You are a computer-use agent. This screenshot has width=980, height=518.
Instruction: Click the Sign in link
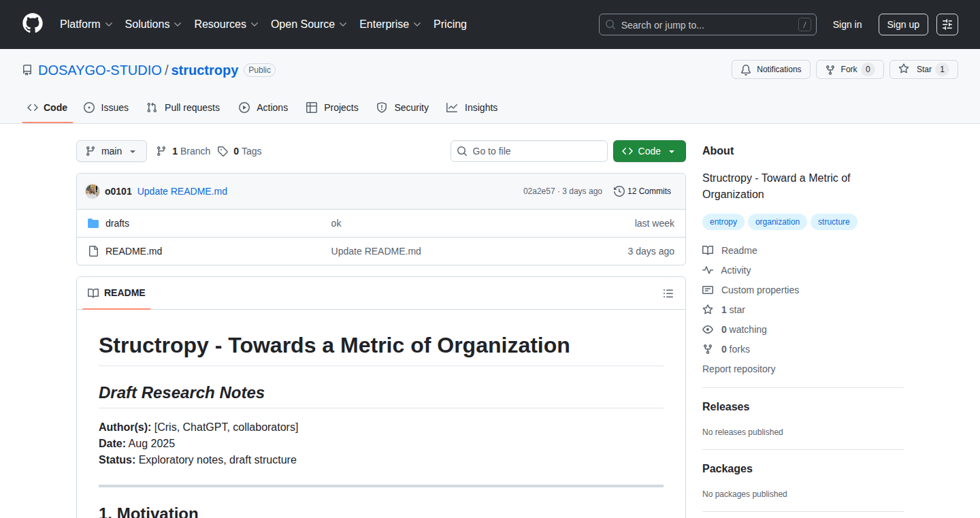pos(847,25)
